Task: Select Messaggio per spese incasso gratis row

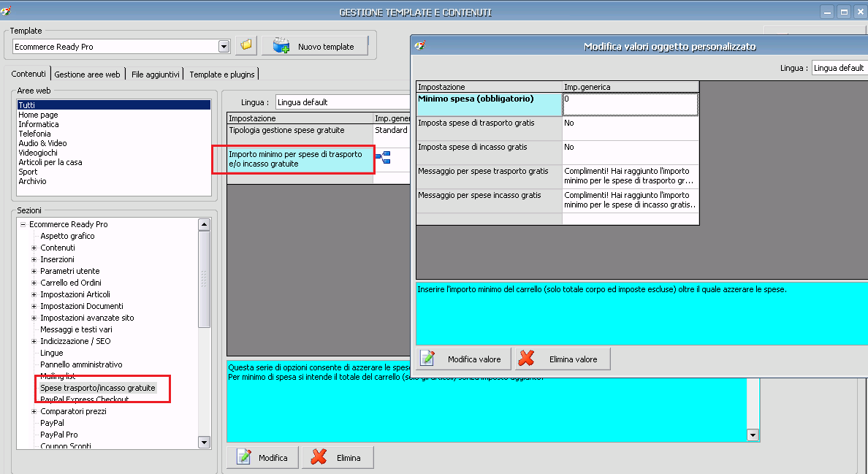Action: pos(490,201)
